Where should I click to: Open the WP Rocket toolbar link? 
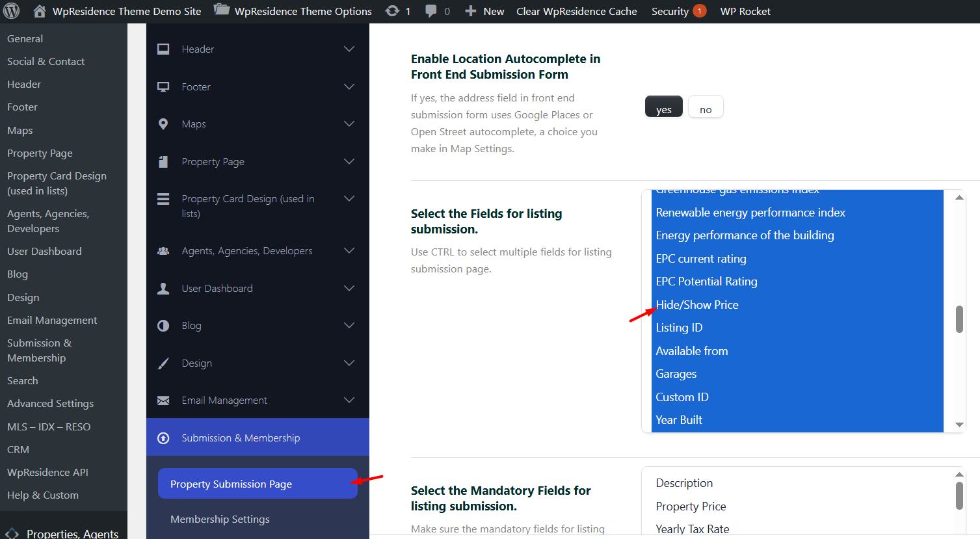click(745, 11)
